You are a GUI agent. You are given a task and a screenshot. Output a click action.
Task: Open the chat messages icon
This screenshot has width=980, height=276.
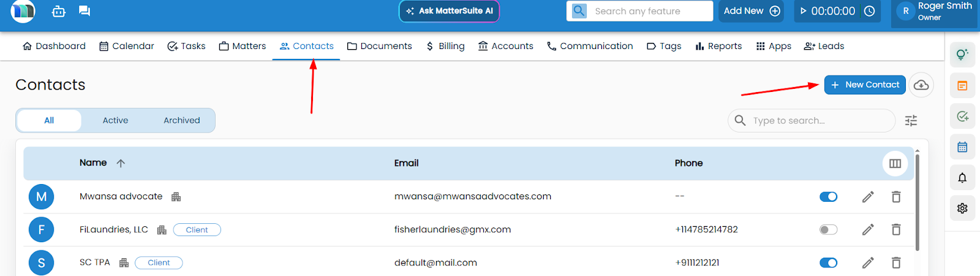[x=85, y=11]
